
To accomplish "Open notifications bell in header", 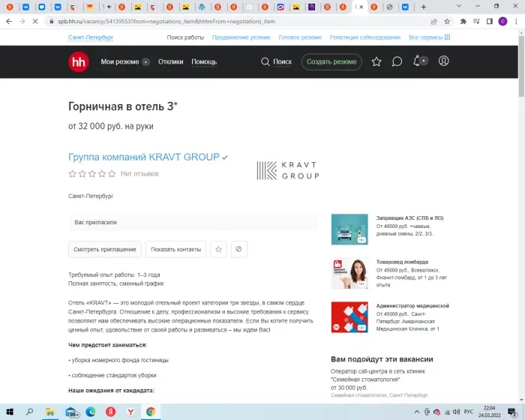I will click(416, 61).
